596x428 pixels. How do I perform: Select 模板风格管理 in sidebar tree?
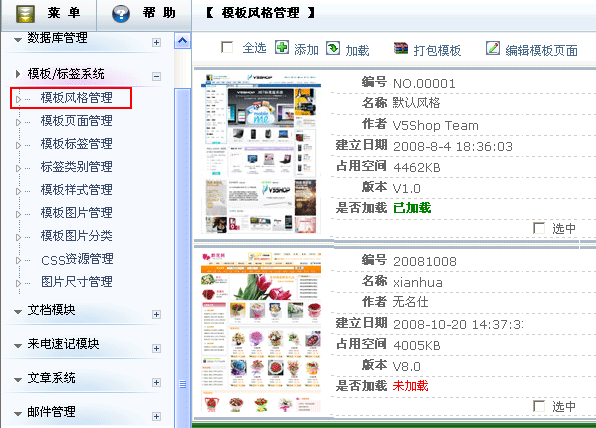(76, 98)
